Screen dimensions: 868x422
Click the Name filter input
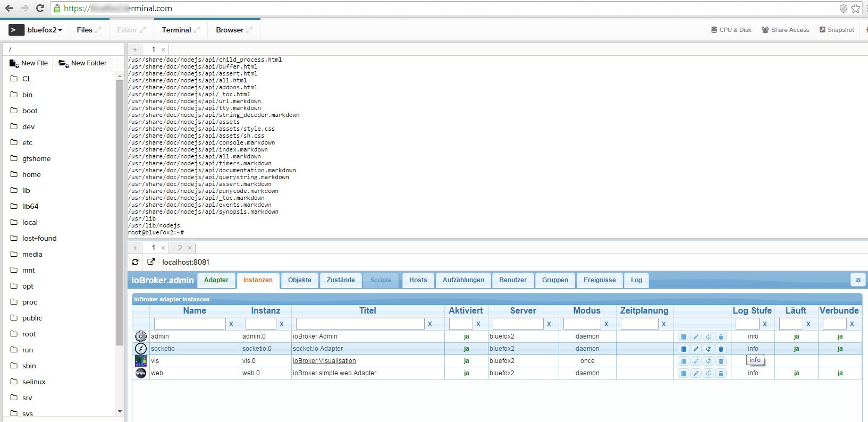click(190, 324)
